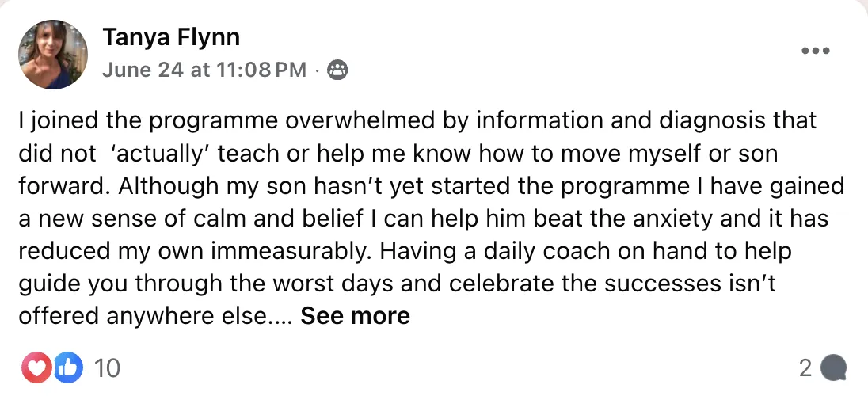Screen dimensions: 868x396
Task: Click the phrase 'offered anywhere else'
Action: click(x=143, y=316)
